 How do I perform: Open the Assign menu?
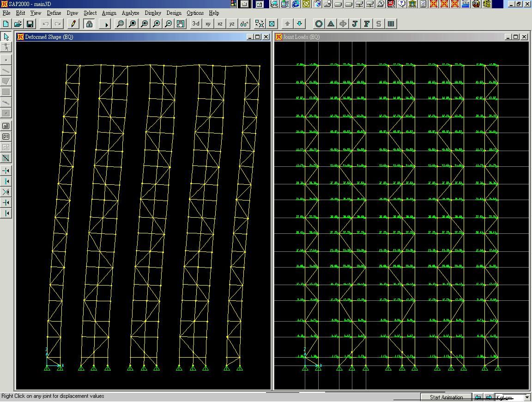point(109,13)
